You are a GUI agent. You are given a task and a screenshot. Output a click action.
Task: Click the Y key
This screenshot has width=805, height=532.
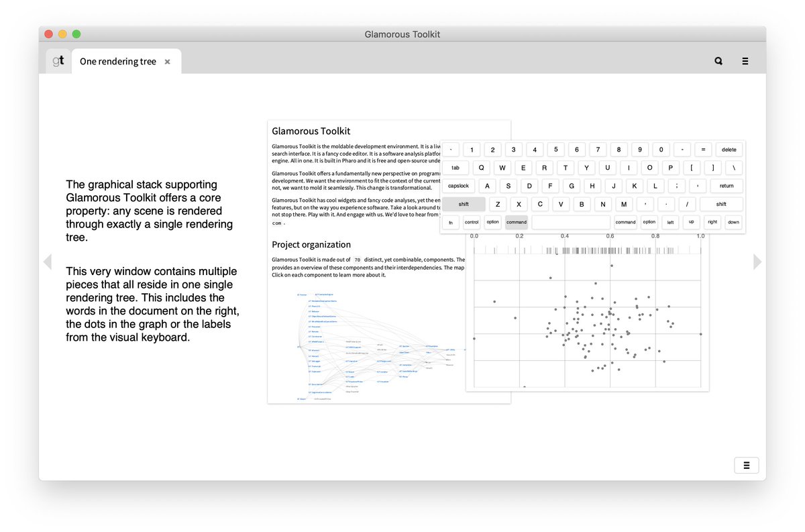click(x=586, y=168)
